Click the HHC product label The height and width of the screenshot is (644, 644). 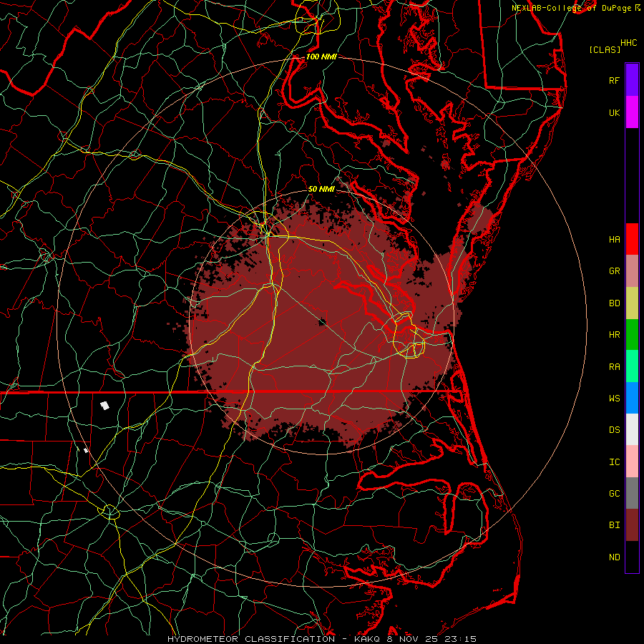click(x=629, y=43)
